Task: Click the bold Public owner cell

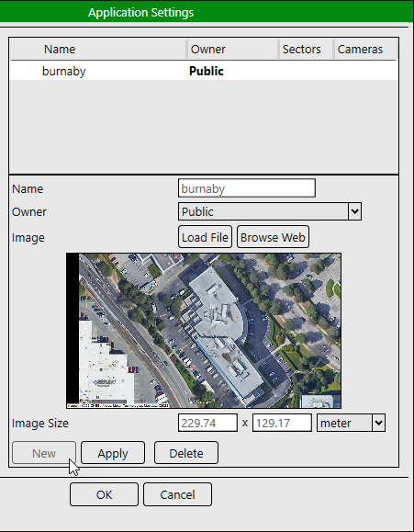Action: point(207,71)
